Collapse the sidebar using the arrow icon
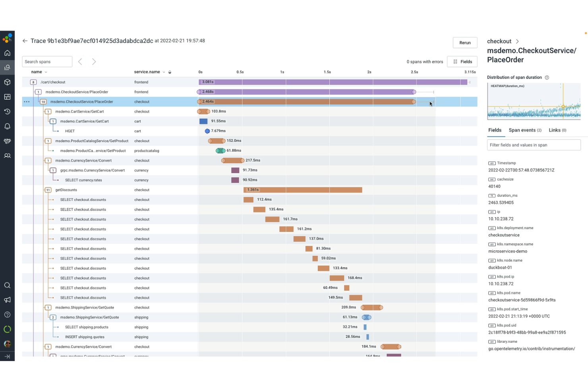 pos(7,357)
